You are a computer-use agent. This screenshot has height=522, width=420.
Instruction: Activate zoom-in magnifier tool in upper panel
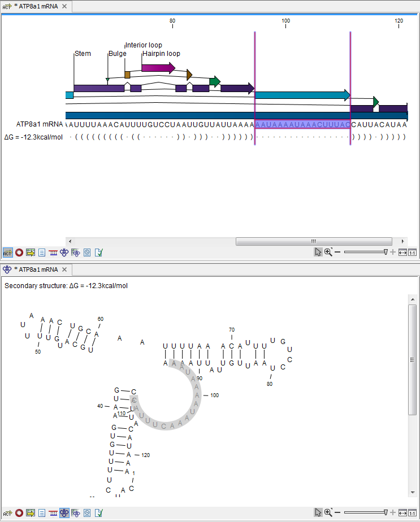(328, 253)
